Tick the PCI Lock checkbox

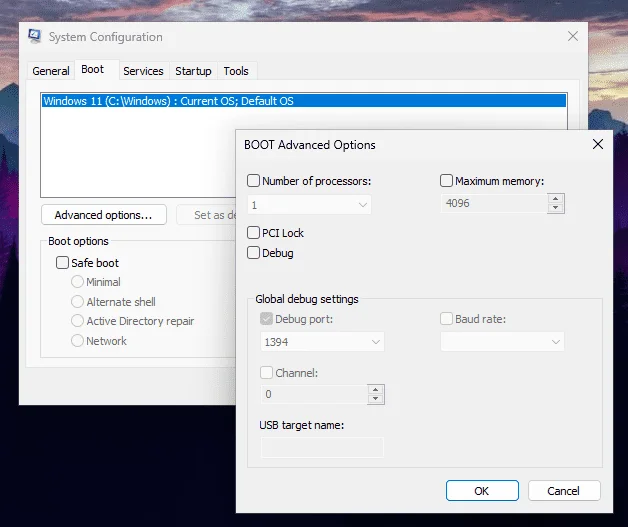click(254, 233)
